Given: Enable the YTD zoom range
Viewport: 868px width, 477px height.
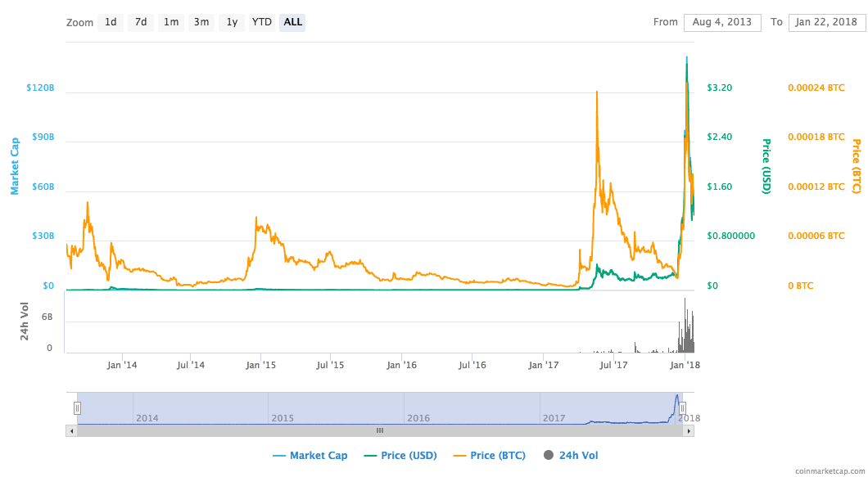Looking at the screenshot, I should pyautogui.click(x=260, y=22).
